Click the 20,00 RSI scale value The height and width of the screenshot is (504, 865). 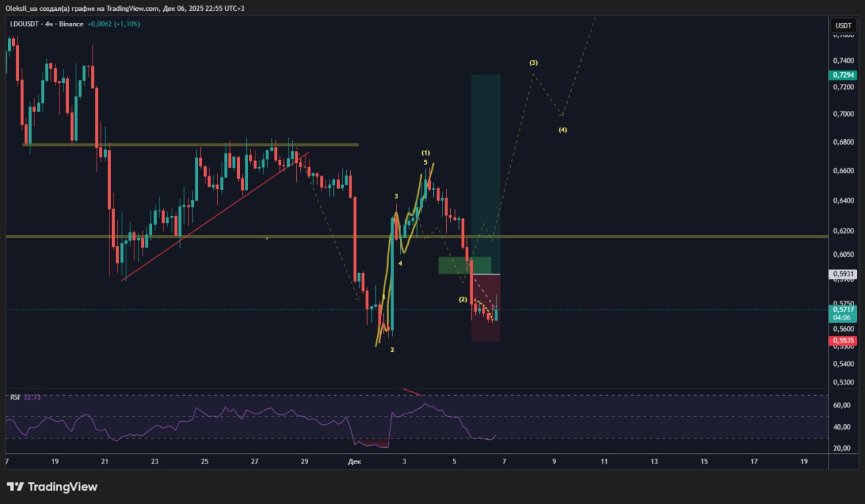point(842,449)
